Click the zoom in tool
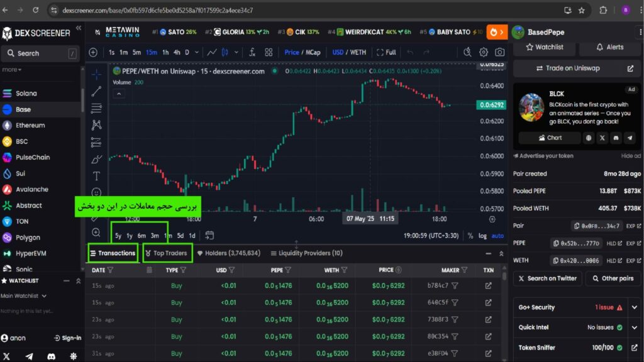Viewport: 644px width, 362px height. coord(96,233)
